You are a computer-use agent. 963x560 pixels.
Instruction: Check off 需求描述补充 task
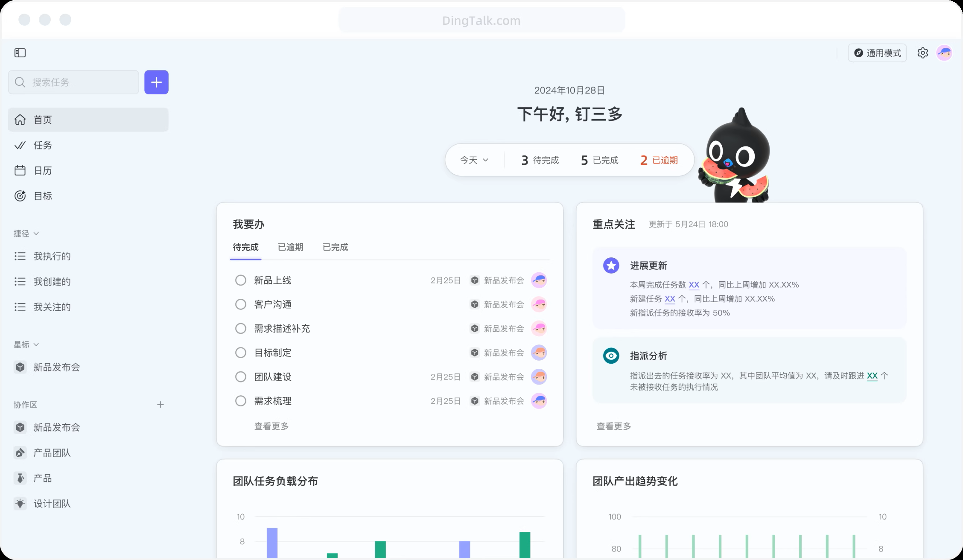241,328
